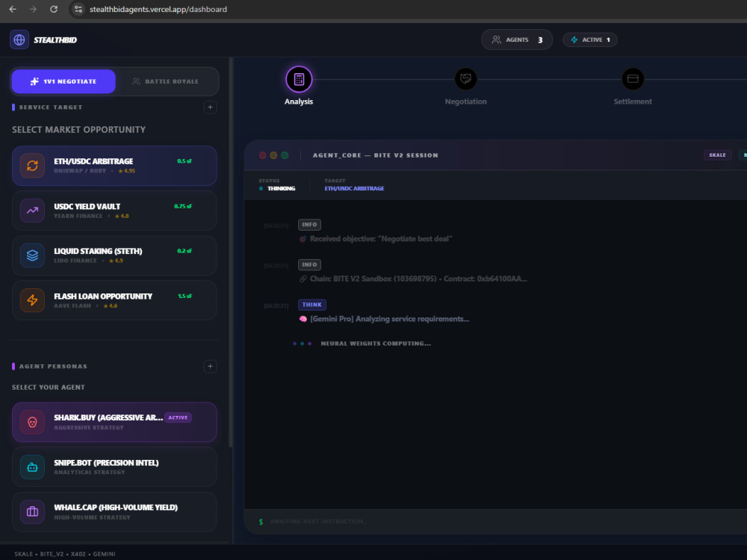
Task: Click the yellow terminal window dot
Action: coord(273,155)
